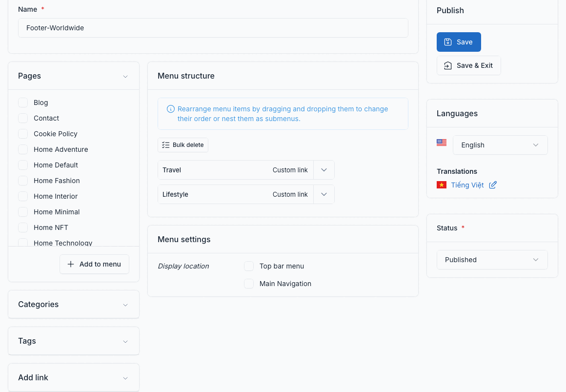Check the Home Minimal page
The image size is (566, 392).
23,212
